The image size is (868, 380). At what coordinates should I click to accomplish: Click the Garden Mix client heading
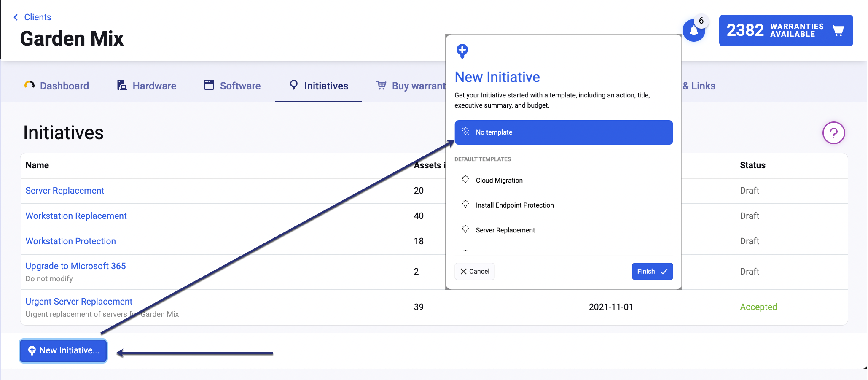point(72,39)
